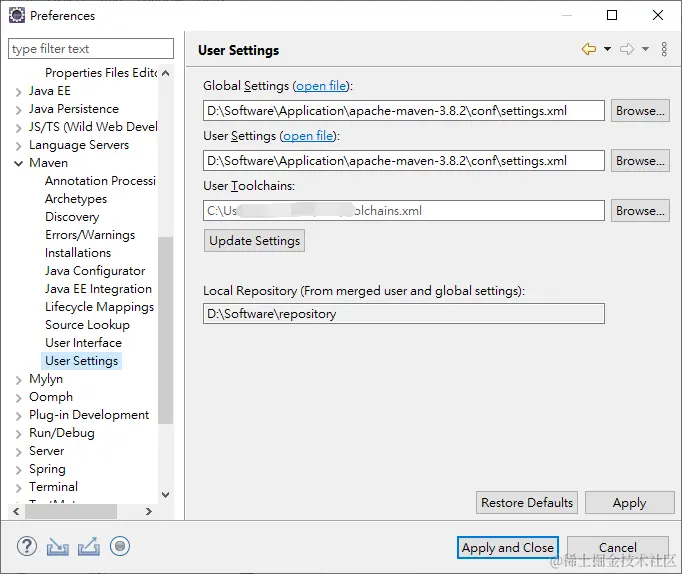Select the Archetypes preference page
This screenshot has width=682, height=574.
pyautogui.click(x=76, y=199)
